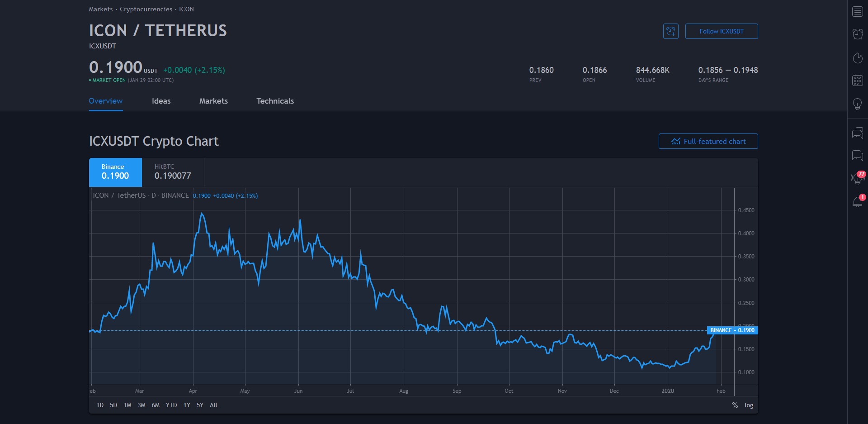Image resolution: width=868 pixels, height=424 pixels.
Task: Set chart range to All
Action: (213, 405)
